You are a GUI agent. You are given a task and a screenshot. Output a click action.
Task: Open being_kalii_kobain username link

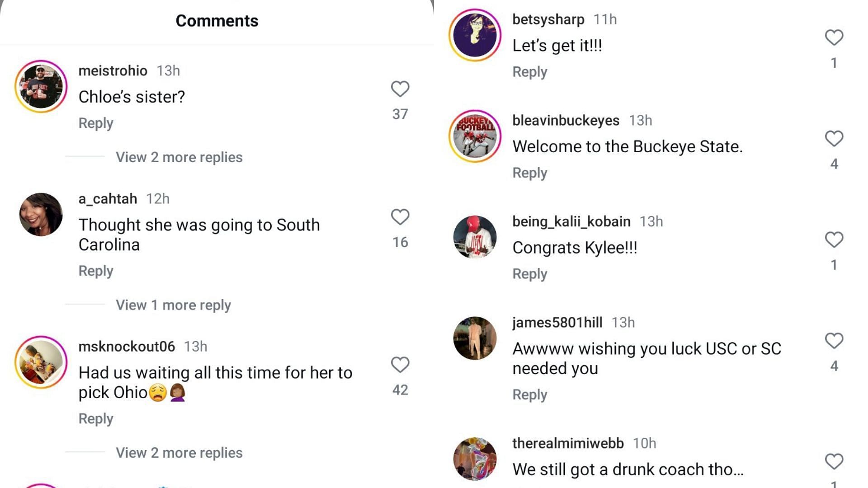click(x=571, y=221)
